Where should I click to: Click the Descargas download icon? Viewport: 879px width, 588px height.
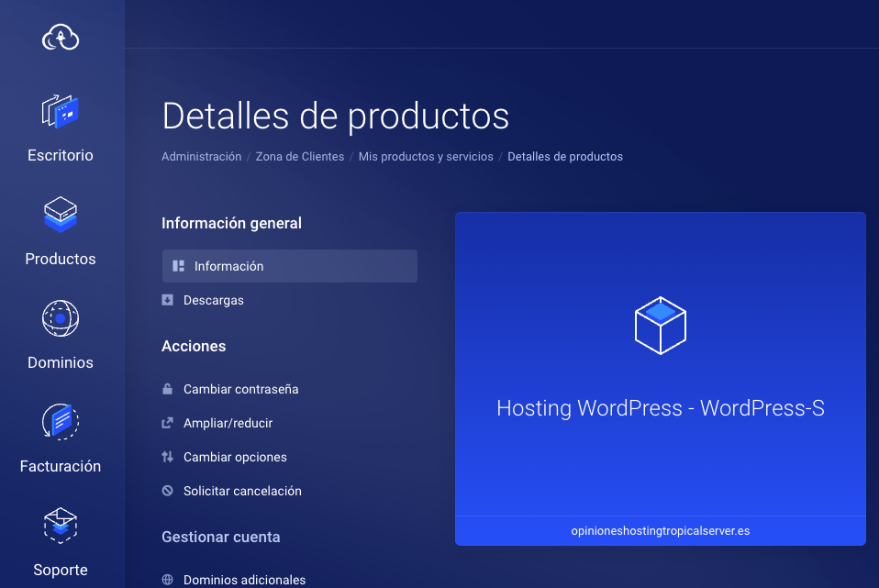[167, 300]
